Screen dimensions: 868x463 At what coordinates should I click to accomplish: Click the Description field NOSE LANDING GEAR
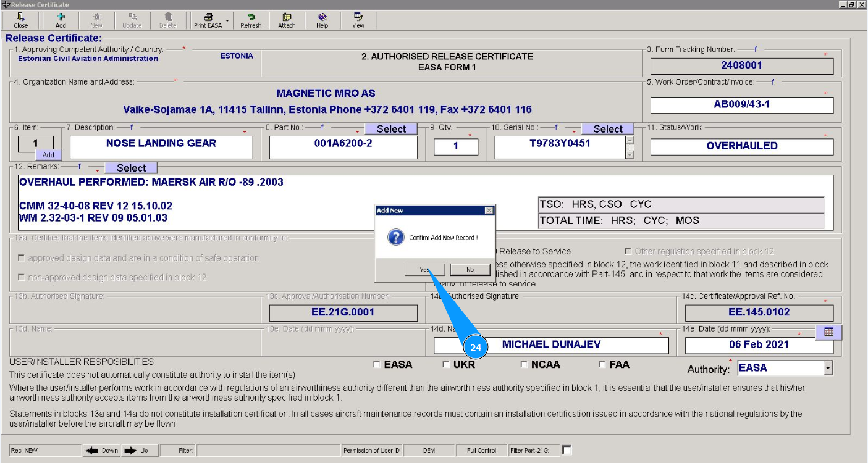161,147
